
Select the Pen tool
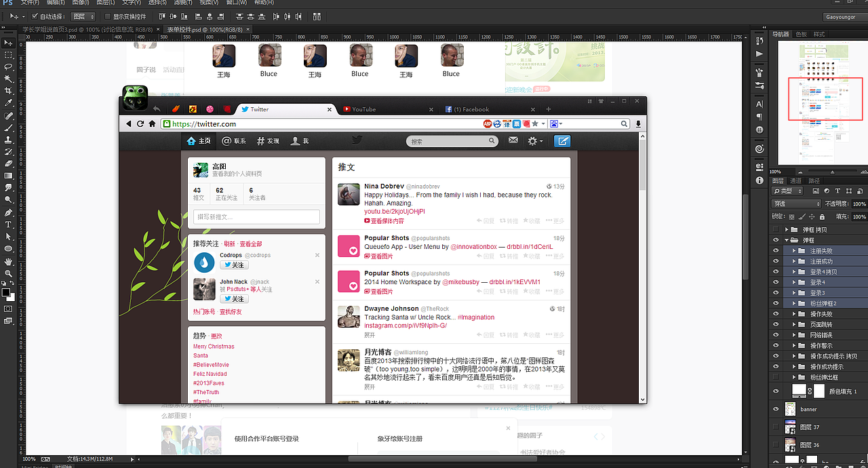pos(8,212)
